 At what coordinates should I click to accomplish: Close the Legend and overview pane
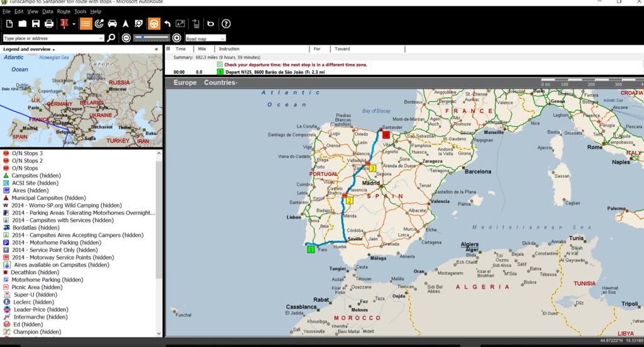(x=157, y=49)
